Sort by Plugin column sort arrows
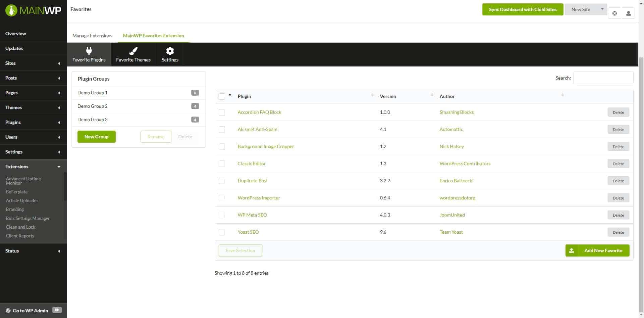The width and height of the screenshot is (644, 318). [x=372, y=95]
